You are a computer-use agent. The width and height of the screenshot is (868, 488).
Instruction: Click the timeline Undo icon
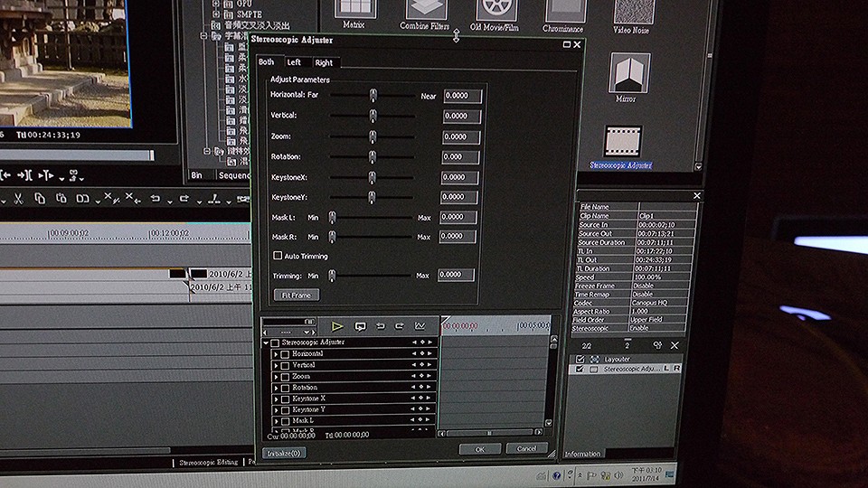pos(156,198)
